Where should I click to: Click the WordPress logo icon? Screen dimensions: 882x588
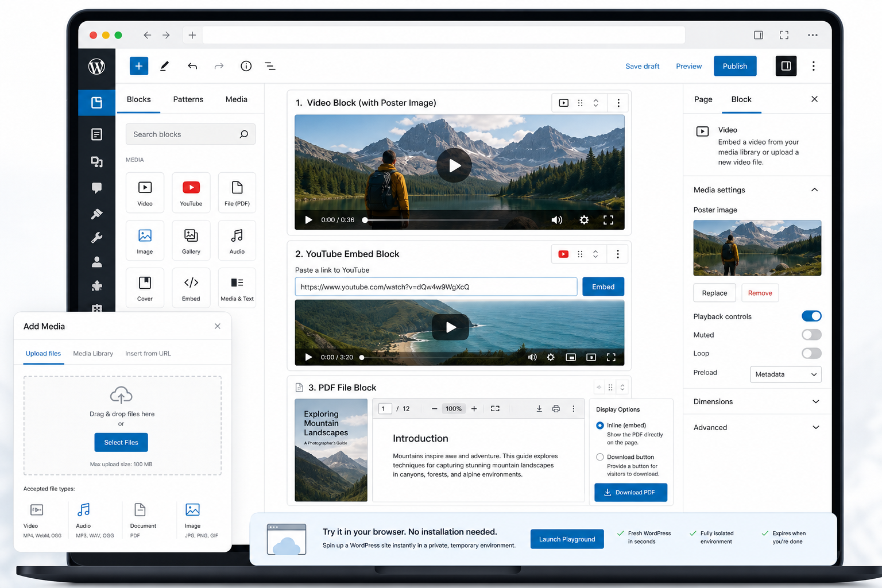click(96, 67)
